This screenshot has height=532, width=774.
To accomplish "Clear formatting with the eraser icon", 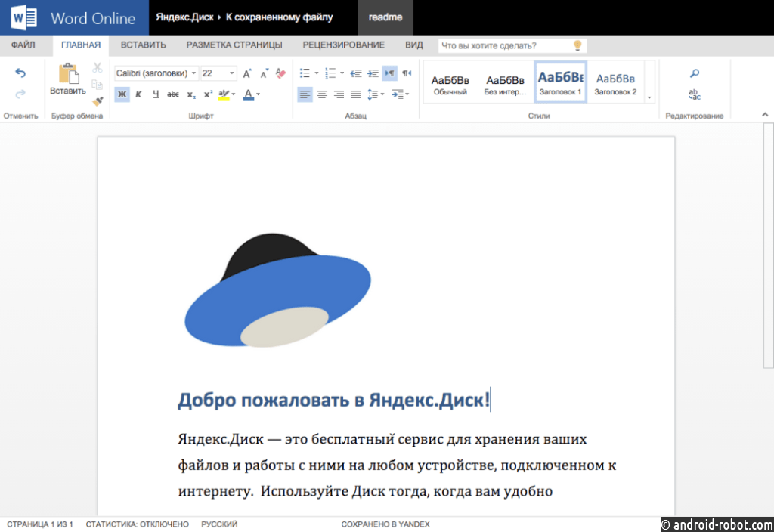I will coord(281,73).
